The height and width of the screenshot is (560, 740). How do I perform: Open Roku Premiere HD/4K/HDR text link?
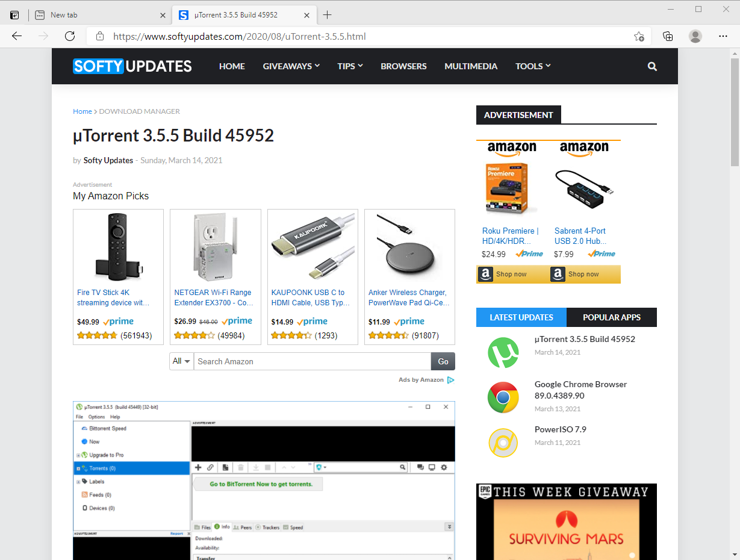(x=510, y=235)
